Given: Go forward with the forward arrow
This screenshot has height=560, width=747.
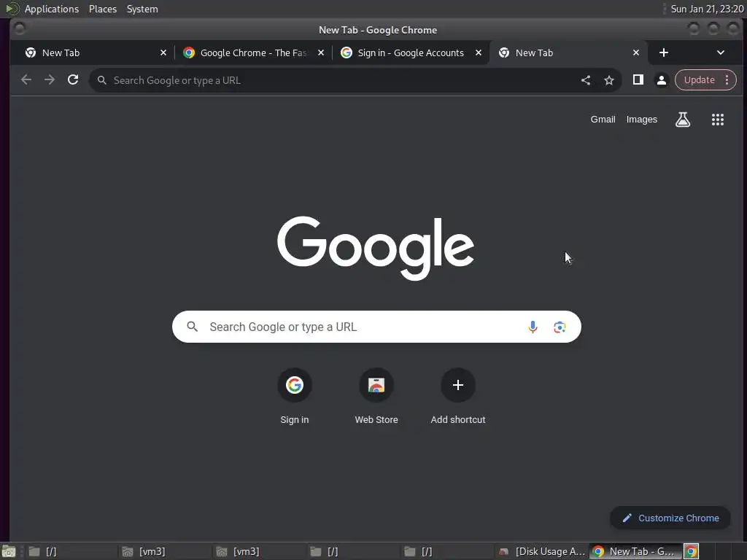Looking at the screenshot, I should (50, 80).
